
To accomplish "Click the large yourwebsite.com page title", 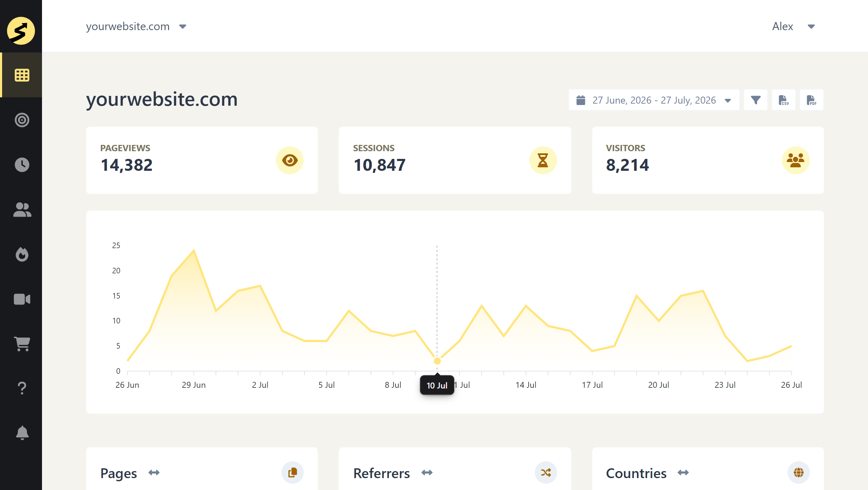I will [x=162, y=99].
